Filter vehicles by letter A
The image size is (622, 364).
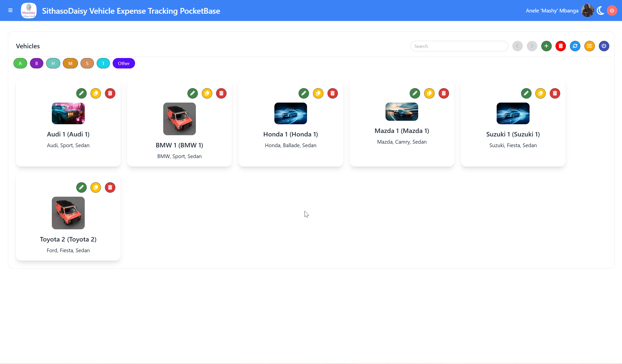(20, 63)
